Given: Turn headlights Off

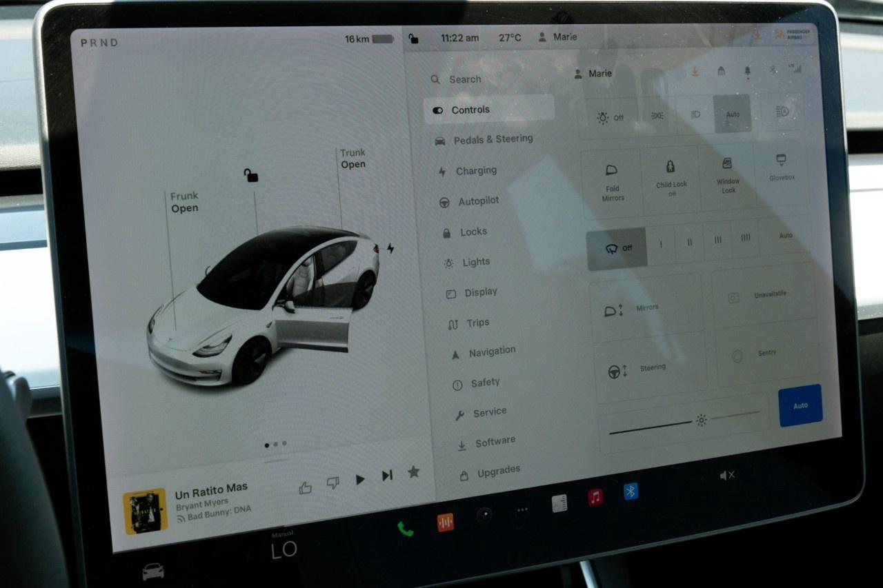Looking at the screenshot, I should [x=610, y=118].
